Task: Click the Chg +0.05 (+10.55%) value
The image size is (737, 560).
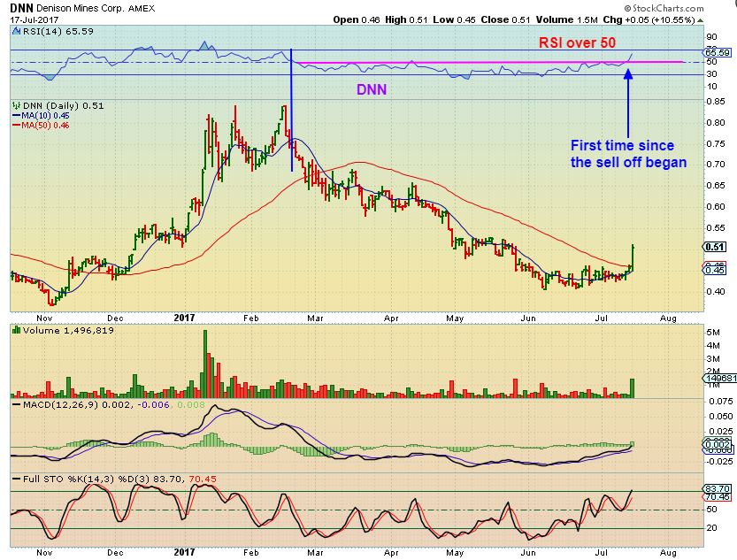Action: pyautogui.click(x=649, y=19)
